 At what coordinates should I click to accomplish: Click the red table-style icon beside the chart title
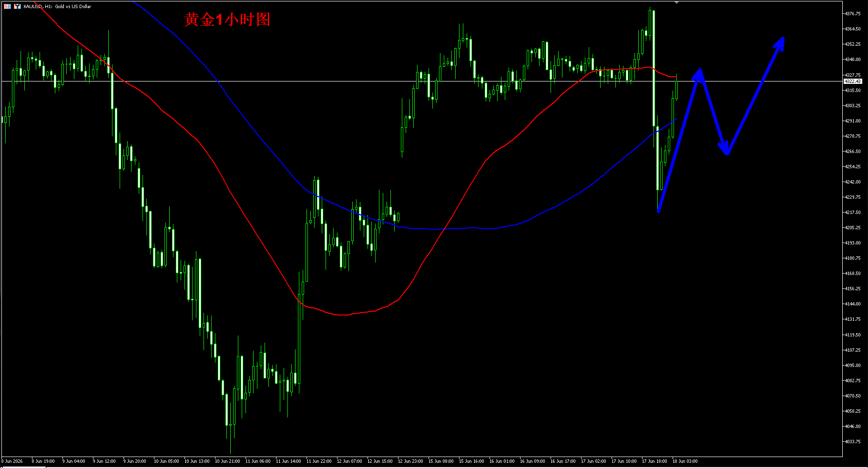[7, 6]
